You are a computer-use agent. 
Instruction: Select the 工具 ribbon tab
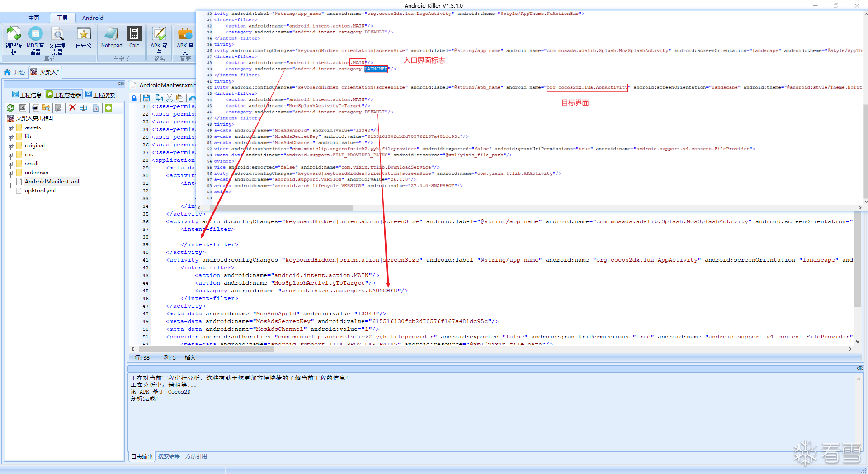click(62, 18)
